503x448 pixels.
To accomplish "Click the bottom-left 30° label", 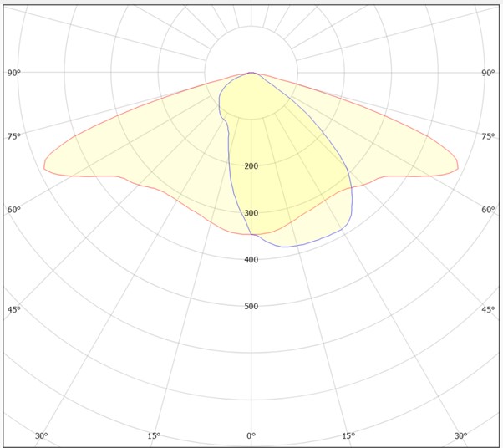I will point(41,436).
